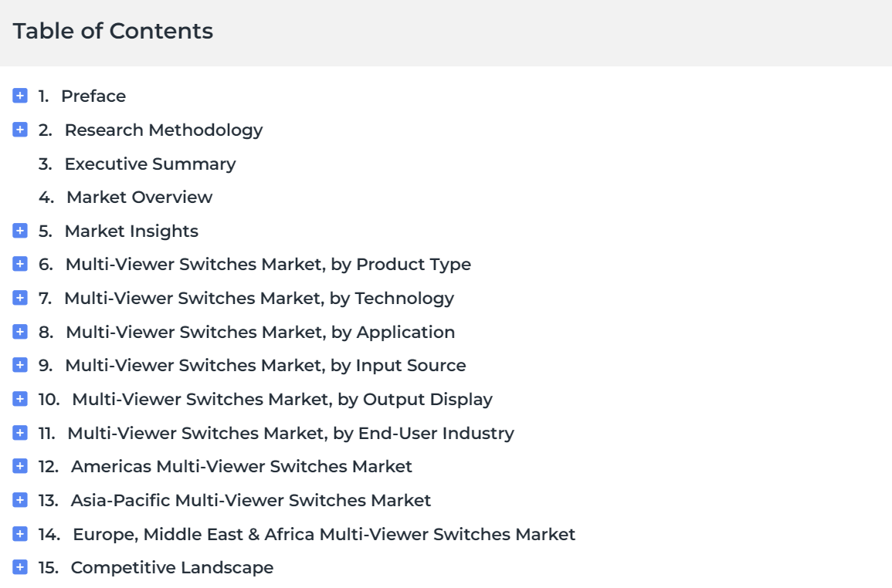Open plus icon for End-User Industry
The width and height of the screenshot is (892, 588).
pyautogui.click(x=20, y=433)
